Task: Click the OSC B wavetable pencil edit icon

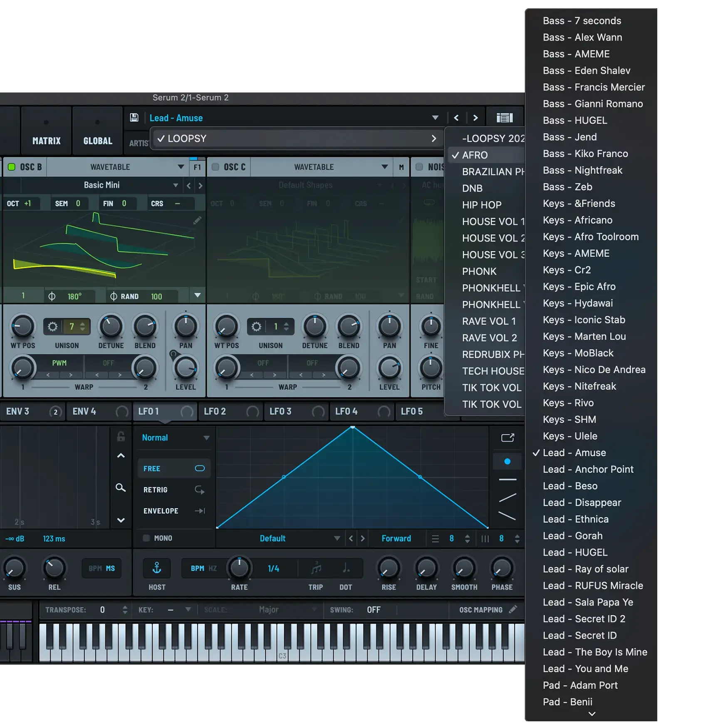Action: (x=197, y=220)
